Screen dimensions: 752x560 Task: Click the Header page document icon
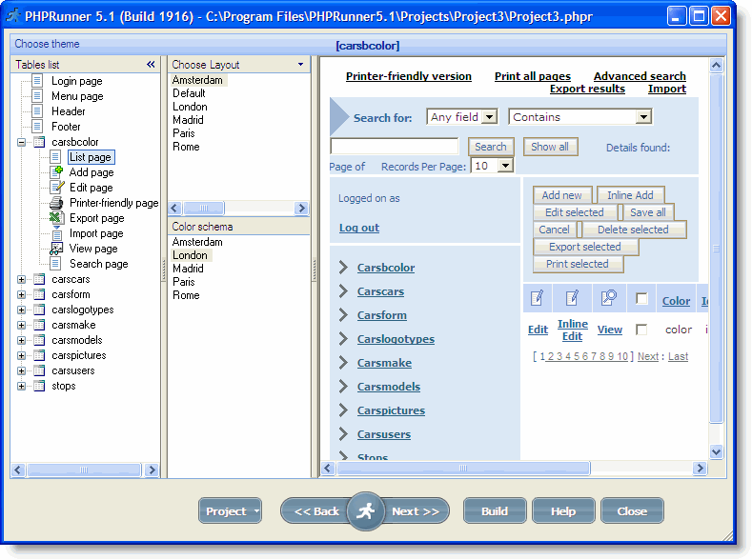37,111
